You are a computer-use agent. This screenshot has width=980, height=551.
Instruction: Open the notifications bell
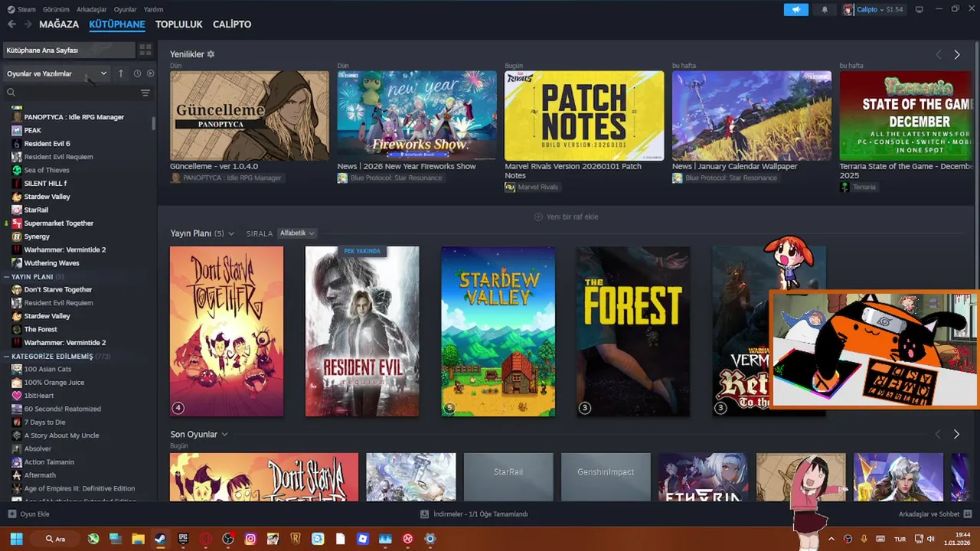825,10
